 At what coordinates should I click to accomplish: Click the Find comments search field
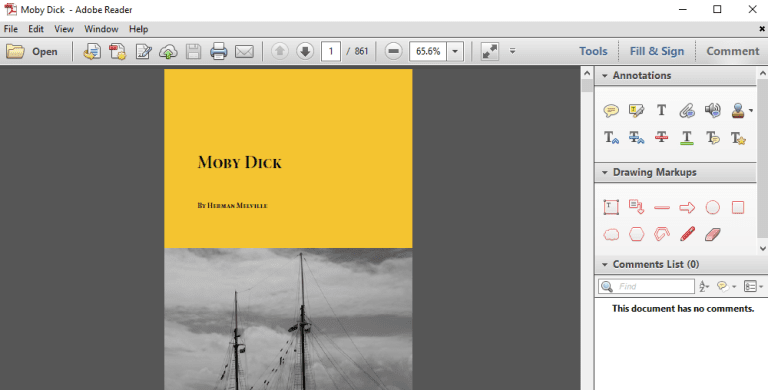point(647,287)
